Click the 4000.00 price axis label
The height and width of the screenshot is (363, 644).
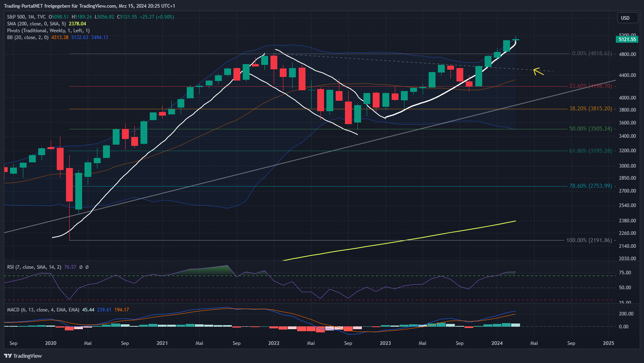pos(627,98)
